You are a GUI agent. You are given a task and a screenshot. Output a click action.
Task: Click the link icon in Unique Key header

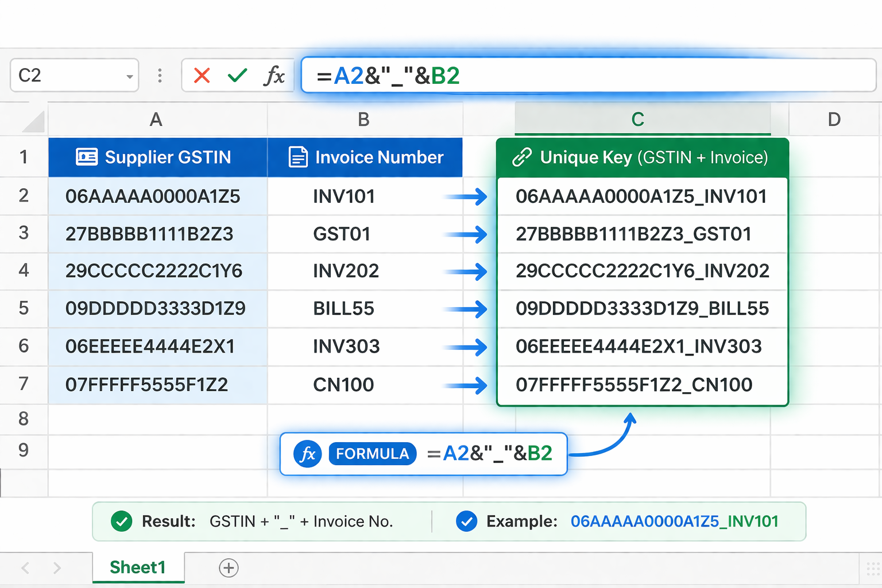point(522,156)
